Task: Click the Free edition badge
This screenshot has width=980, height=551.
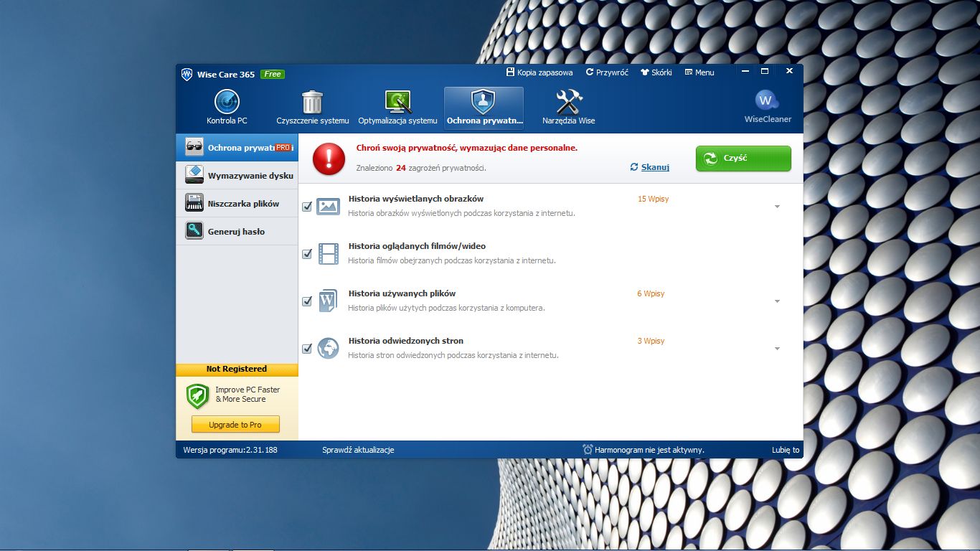Action: pyautogui.click(x=272, y=74)
